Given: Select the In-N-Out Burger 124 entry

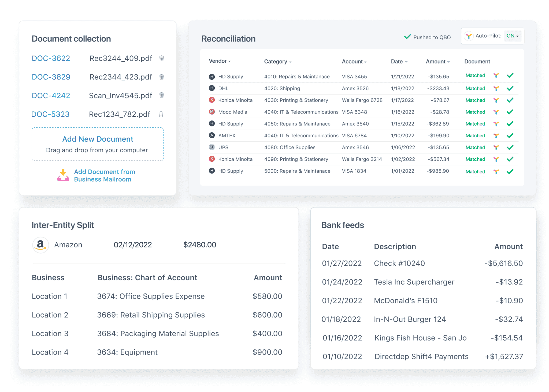Looking at the screenshot, I should [x=422, y=319].
